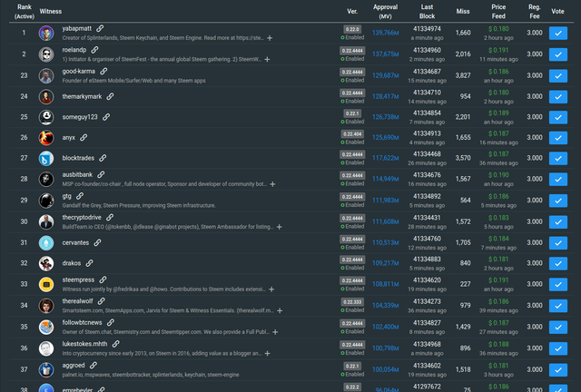Expand roelandp's description with plus
The width and height of the screenshot is (581, 392).
pyautogui.click(x=267, y=59)
